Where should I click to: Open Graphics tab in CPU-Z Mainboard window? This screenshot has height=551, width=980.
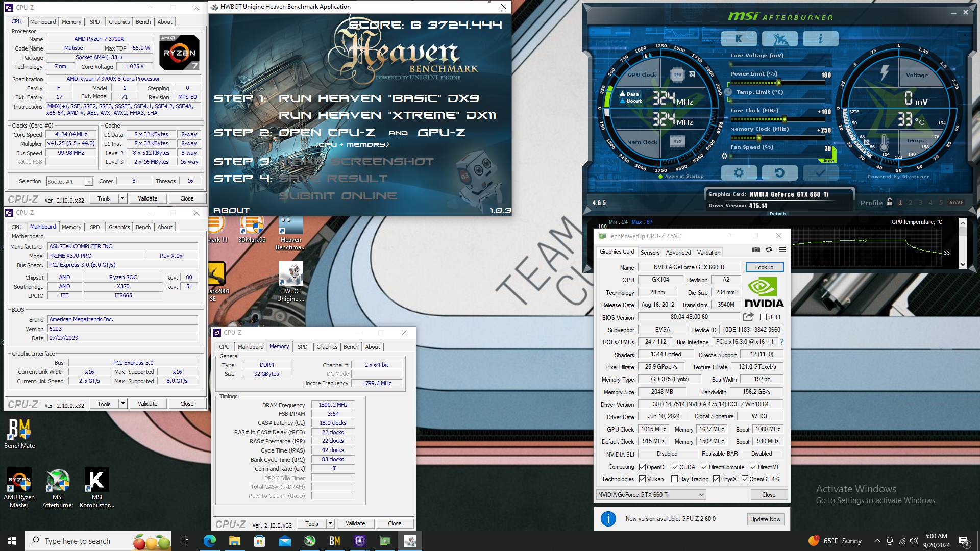tap(119, 227)
